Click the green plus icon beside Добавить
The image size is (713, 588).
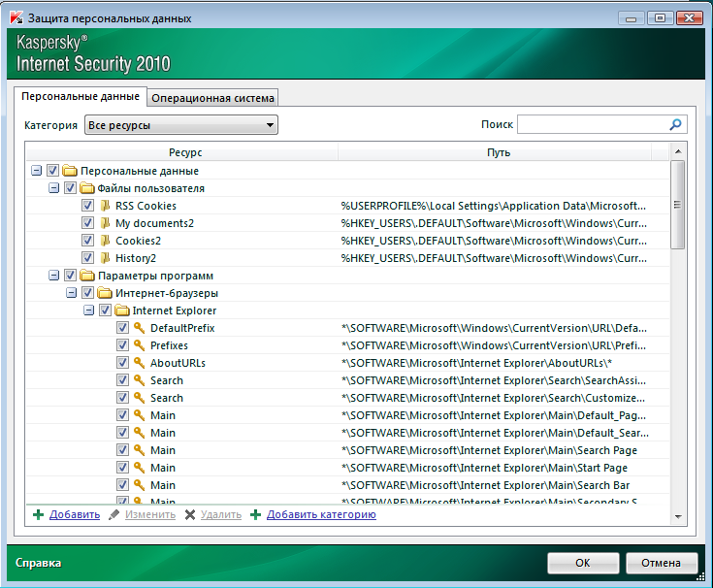click(x=39, y=515)
